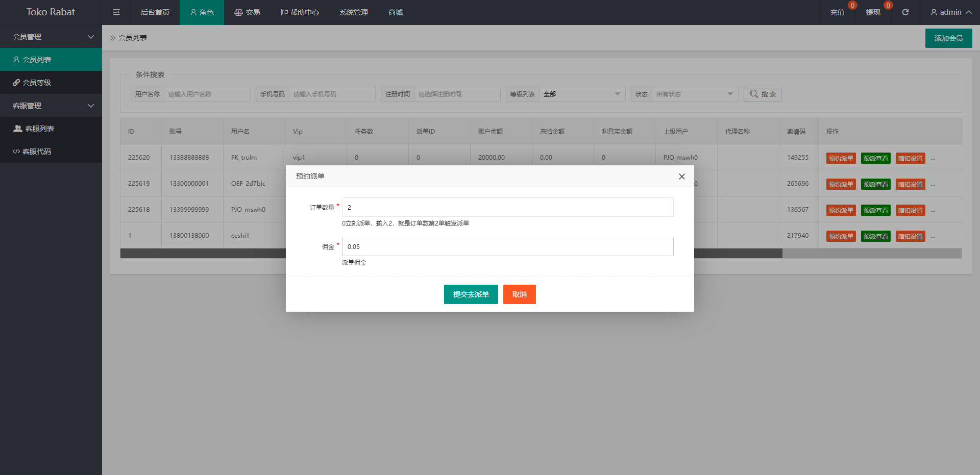Click 提交去派单 submit button
The height and width of the screenshot is (475, 980).
(x=471, y=294)
